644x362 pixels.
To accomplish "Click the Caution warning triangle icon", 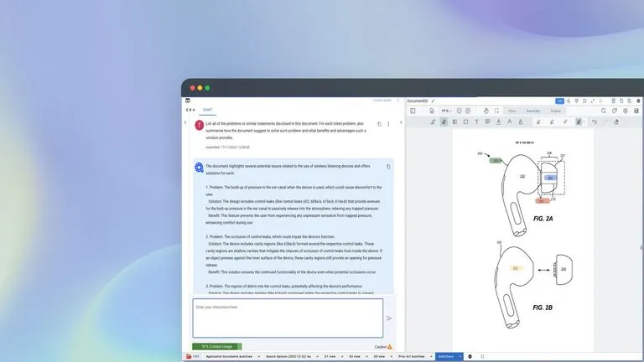I will (390, 347).
